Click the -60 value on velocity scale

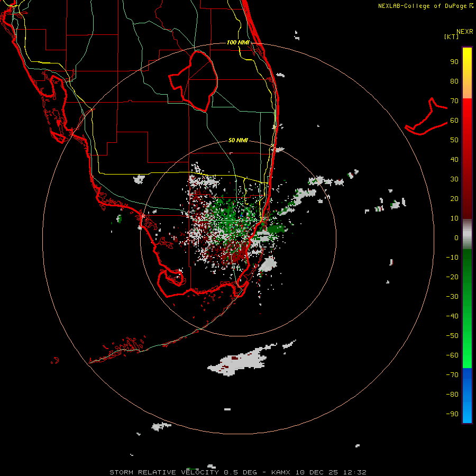452,355
